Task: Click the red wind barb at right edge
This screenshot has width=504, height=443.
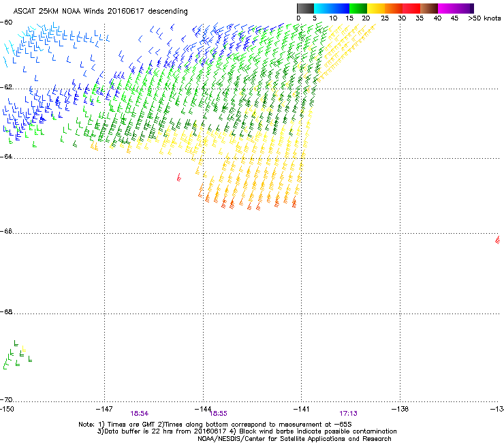Action: [x=498, y=240]
